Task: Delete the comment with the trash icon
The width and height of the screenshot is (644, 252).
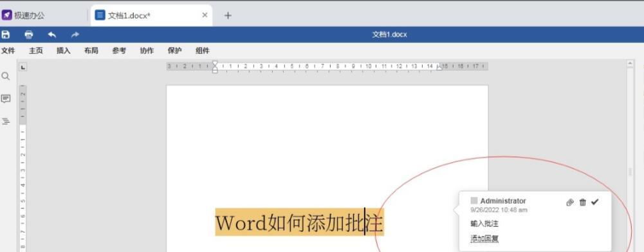Action: coord(582,203)
